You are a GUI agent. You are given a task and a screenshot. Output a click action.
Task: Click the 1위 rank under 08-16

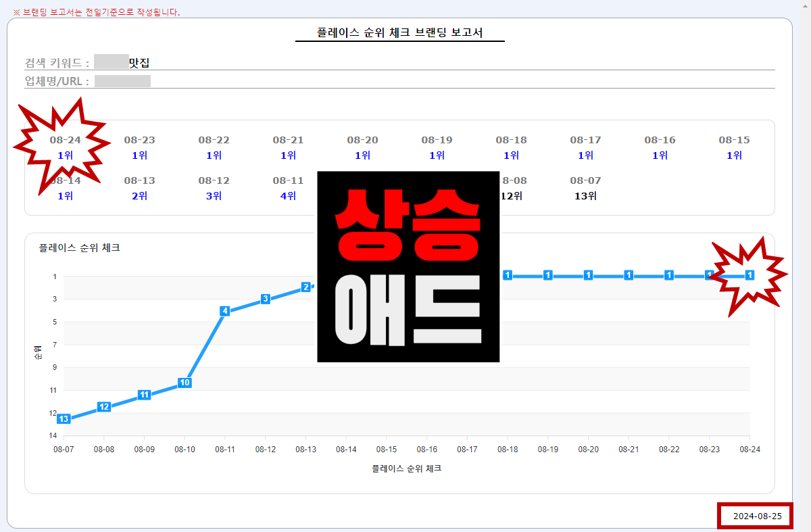660,155
